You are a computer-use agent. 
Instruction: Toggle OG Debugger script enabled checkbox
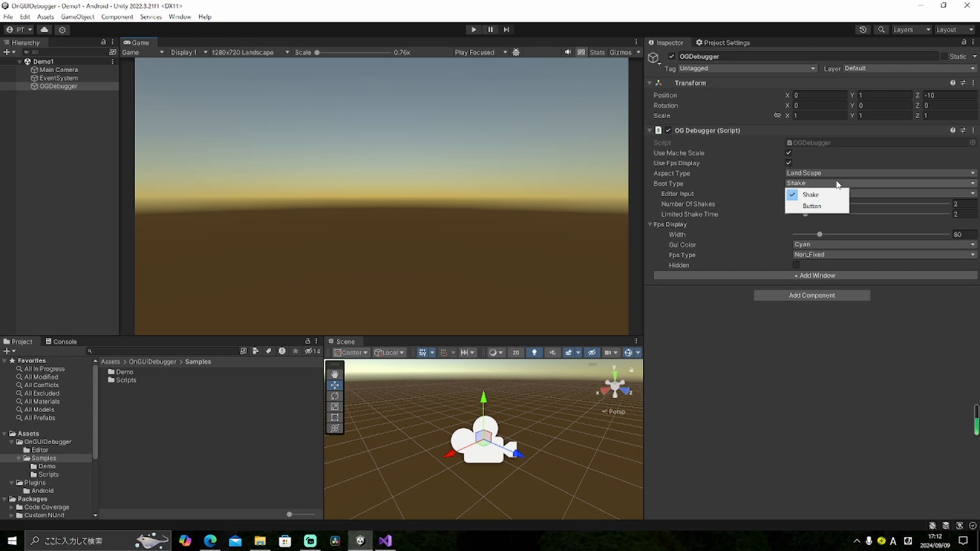668,130
